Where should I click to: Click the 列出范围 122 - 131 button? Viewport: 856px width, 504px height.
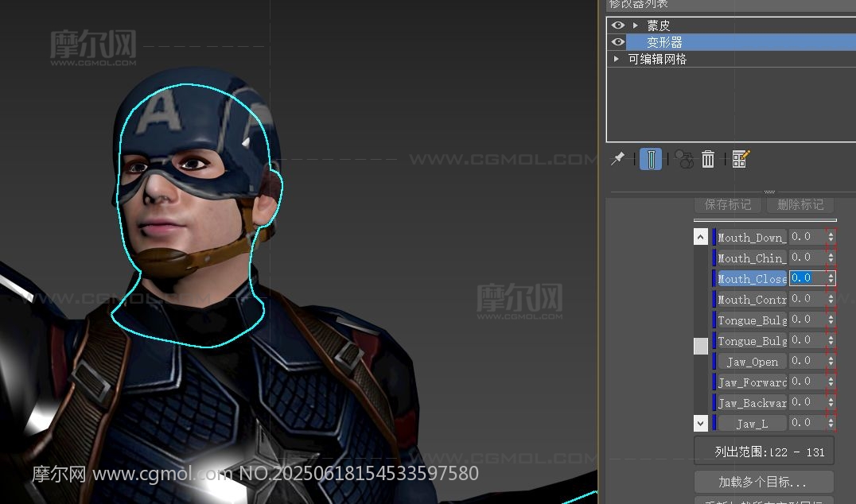pyautogui.click(x=765, y=451)
